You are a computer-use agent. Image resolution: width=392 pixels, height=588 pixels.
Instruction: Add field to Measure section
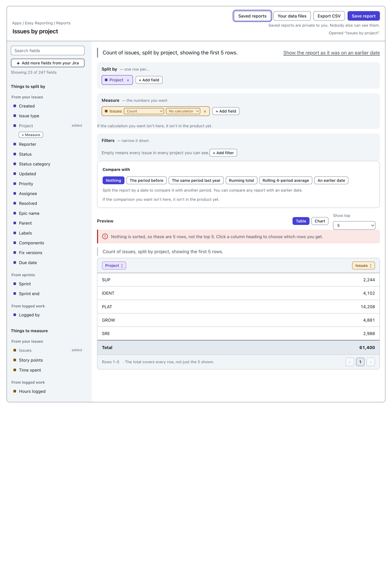click(x=226, y=111)
